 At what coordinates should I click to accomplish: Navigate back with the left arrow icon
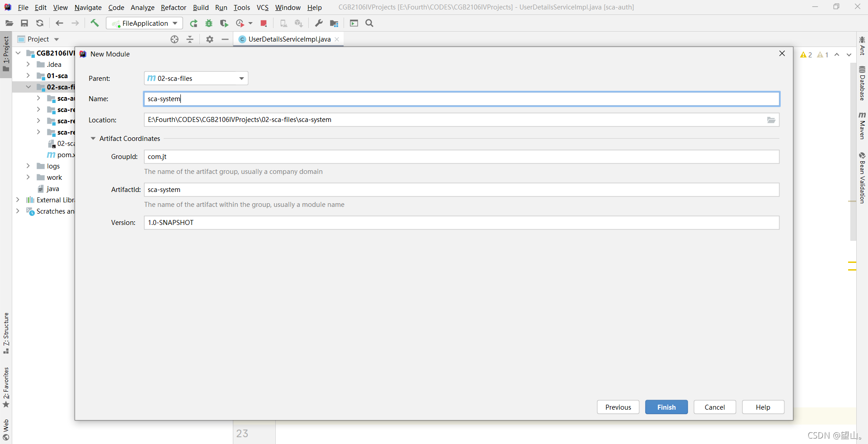click(59, 23)
